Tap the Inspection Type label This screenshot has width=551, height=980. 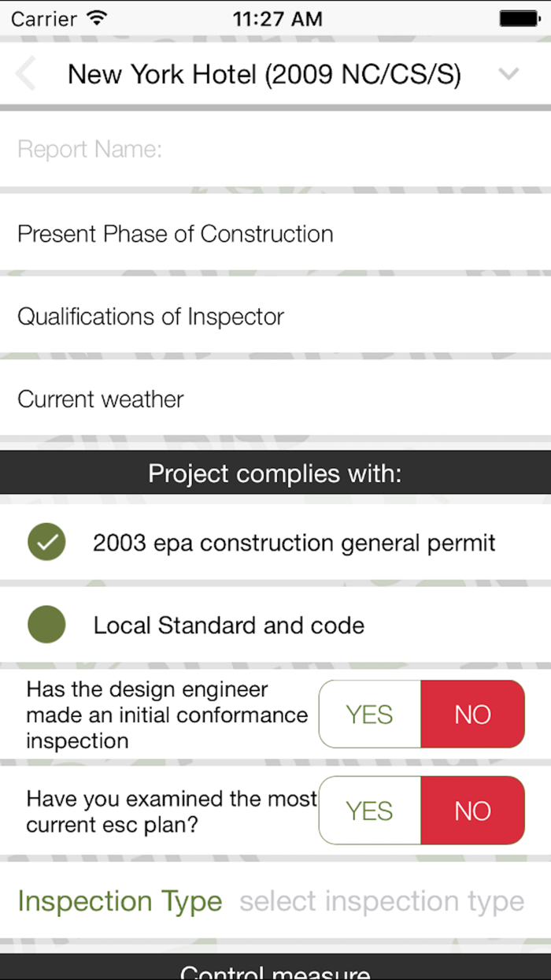pos(119,901)
